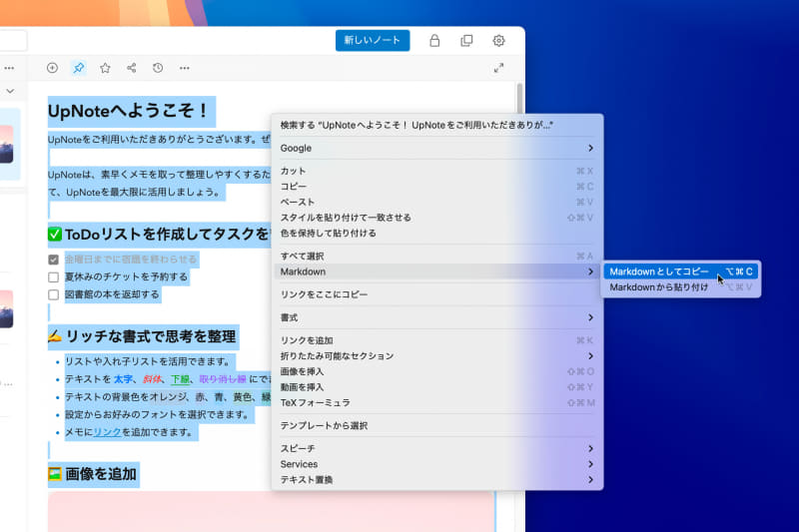
Task: Click the search input field at top left
Action: 13,41
